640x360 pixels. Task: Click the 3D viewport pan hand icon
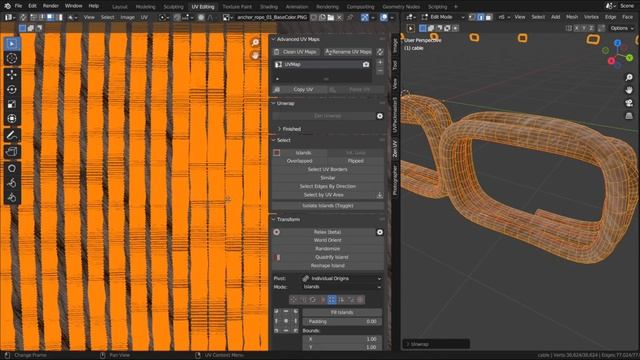[629, 90]
